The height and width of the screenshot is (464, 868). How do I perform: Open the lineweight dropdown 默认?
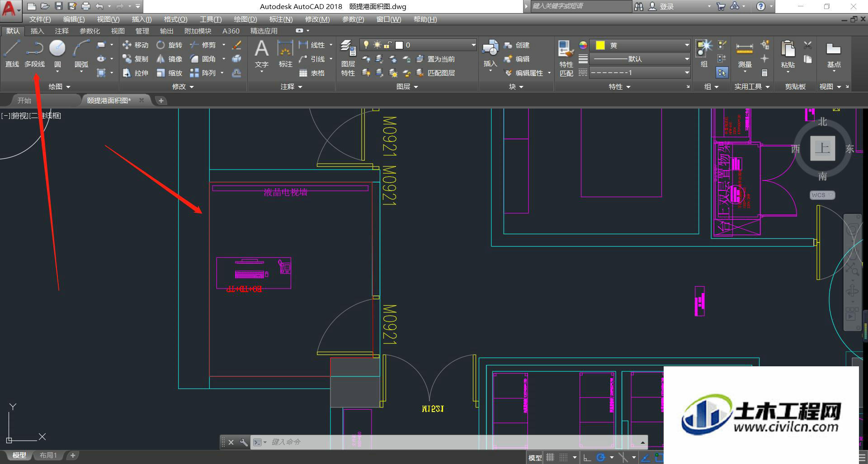pyautogui.click(x=641, y=59)
